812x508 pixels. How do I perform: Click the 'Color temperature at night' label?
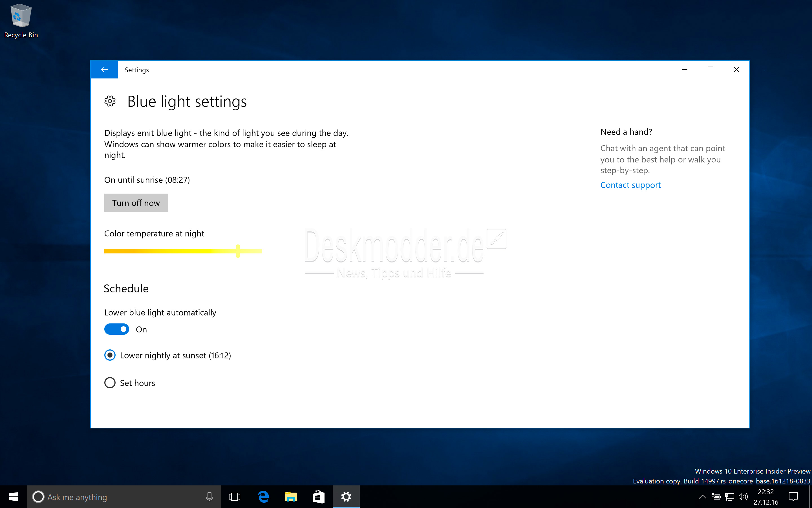coord(154,233)
